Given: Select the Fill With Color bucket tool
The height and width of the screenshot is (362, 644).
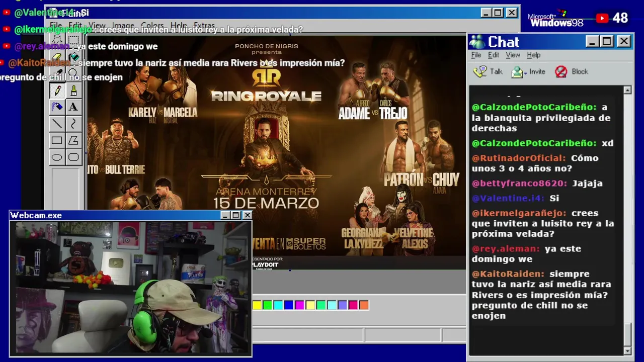Looking at the screenshot, I should [73, 57].
